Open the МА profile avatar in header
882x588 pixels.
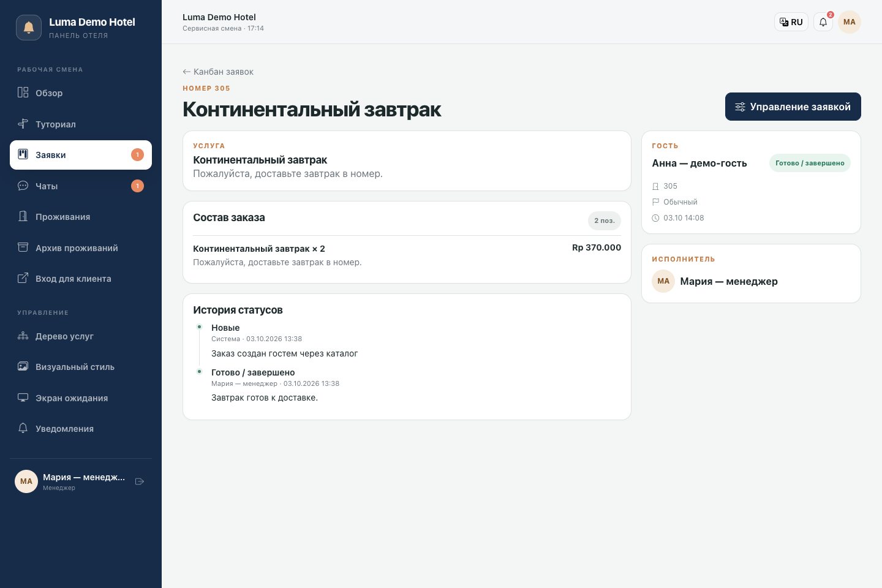coord(850,22)
